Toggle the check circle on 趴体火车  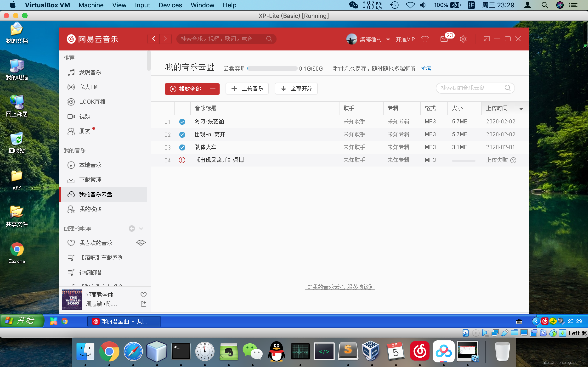tap(182, 147)
